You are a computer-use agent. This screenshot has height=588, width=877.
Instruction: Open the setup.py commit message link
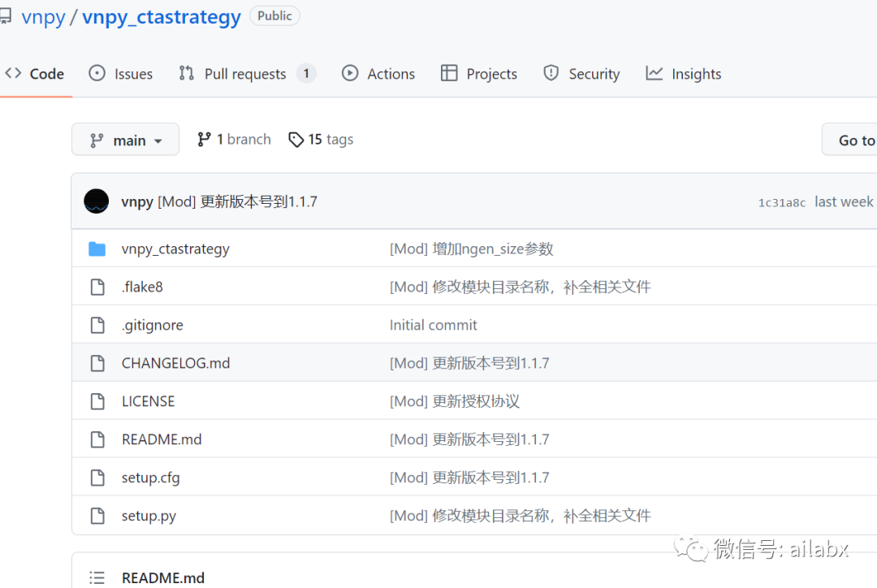coord(521,516)
